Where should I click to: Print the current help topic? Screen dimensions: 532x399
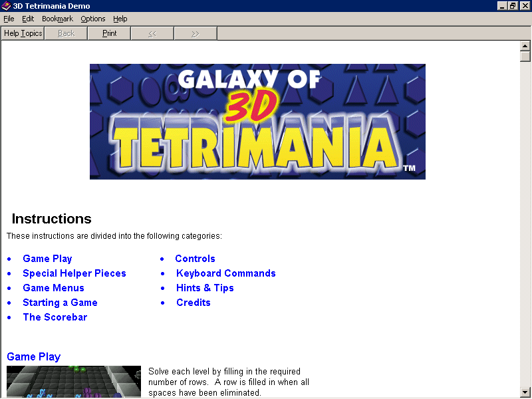coord(109,33)
